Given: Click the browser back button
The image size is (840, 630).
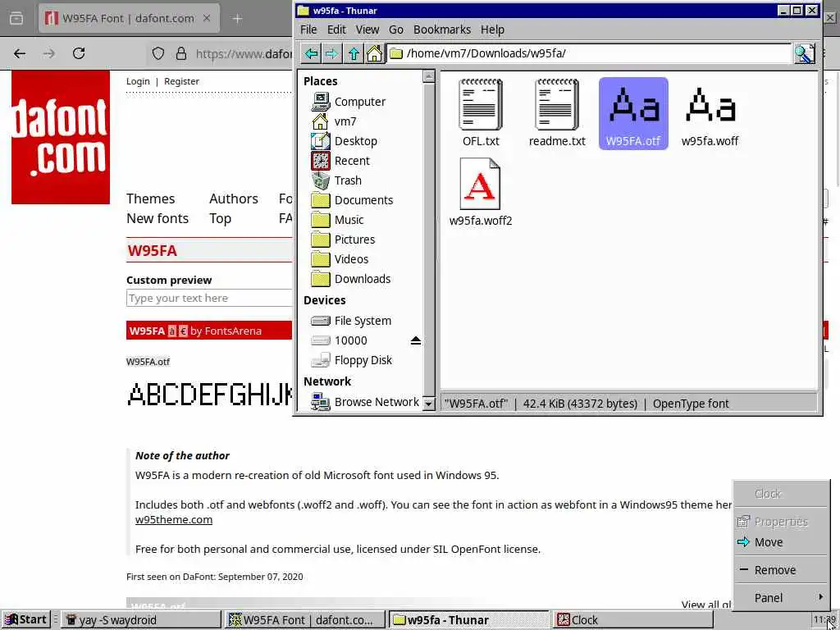Looking at the screenshot, I should (20, 53).
